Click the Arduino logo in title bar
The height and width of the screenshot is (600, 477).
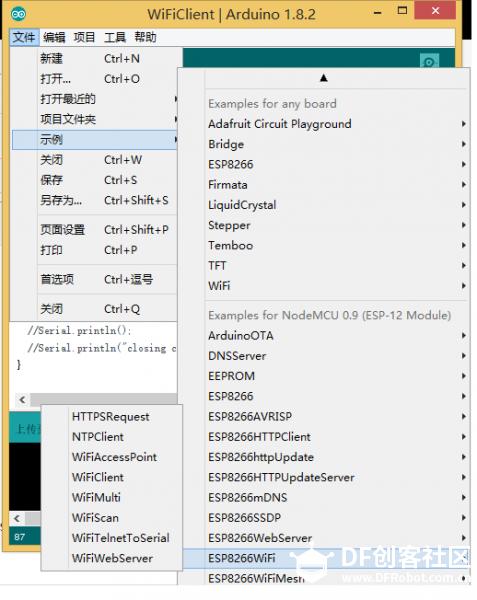pyautogui.click(x=18, y=15)
